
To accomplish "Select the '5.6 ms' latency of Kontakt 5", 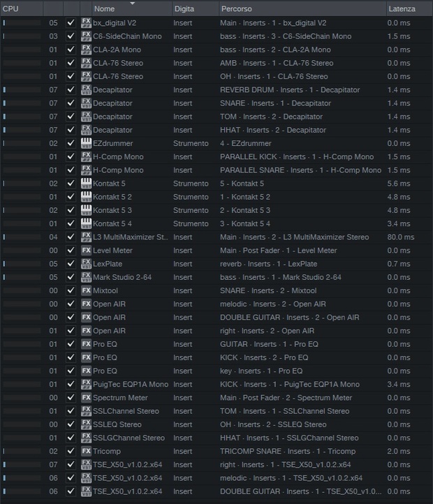I will (x=399, y=184).
